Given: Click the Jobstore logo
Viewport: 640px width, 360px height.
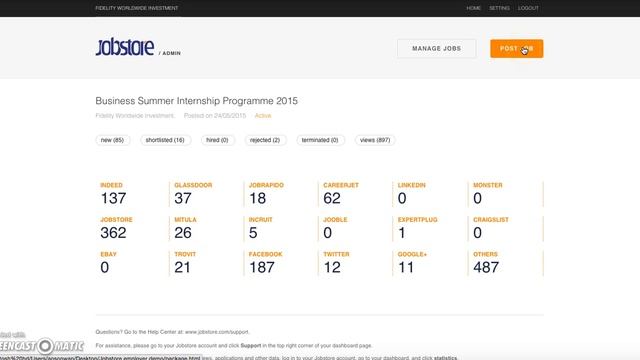Looking at the screenshot, I should coord(125,47).
